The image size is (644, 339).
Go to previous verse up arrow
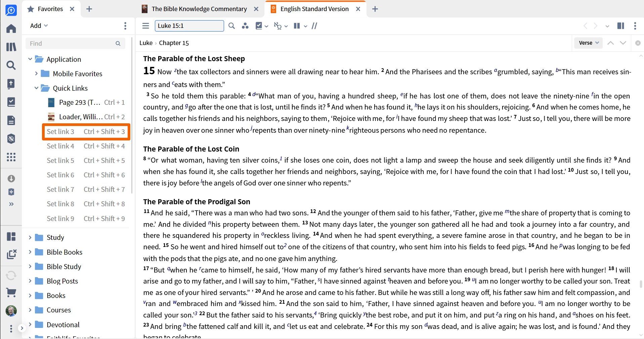(611, 43)
